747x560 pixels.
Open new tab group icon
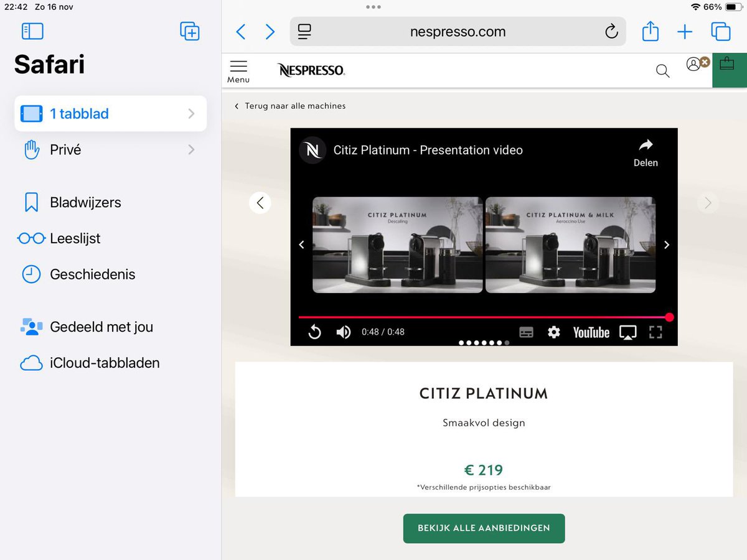[189, 31]
